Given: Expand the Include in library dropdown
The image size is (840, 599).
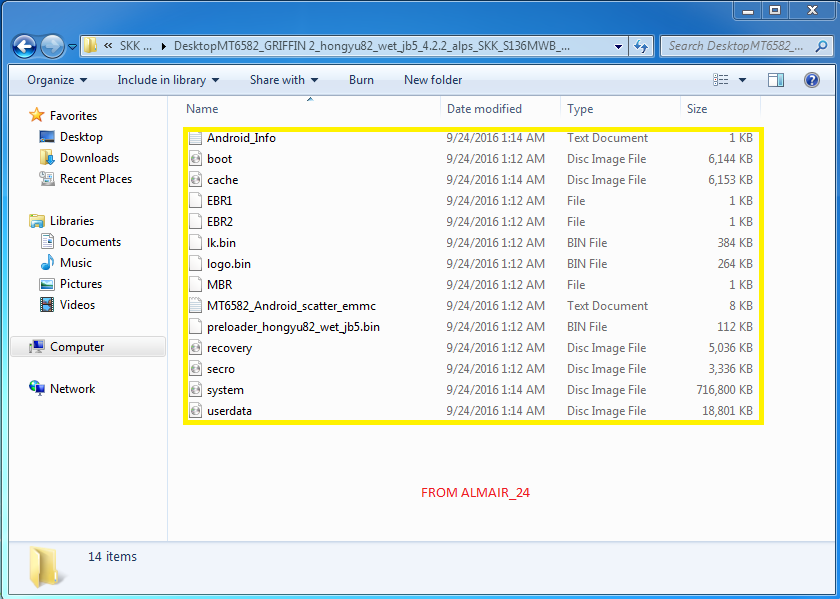Looking at the screenshot, I should tap(167, 80).
